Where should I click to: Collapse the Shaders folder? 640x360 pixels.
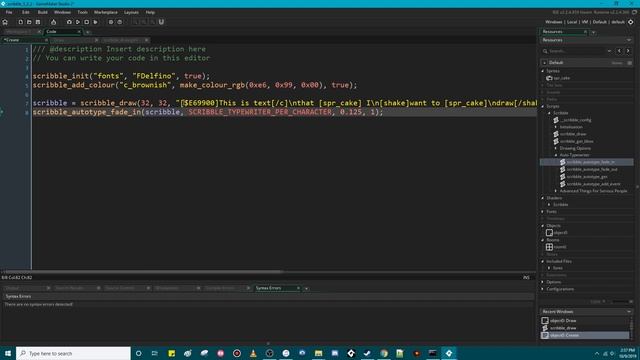(x=543, y=198)
